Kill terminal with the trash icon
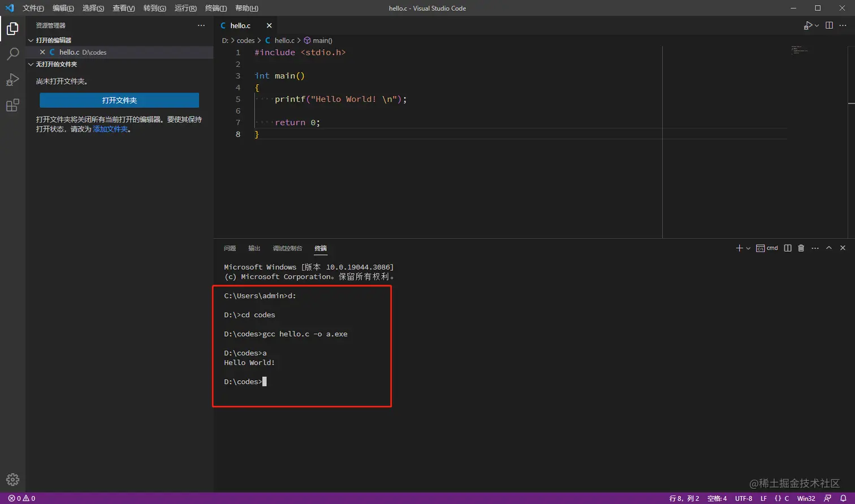The height and width of the screenshot is (504, 855). coord(801,248)
